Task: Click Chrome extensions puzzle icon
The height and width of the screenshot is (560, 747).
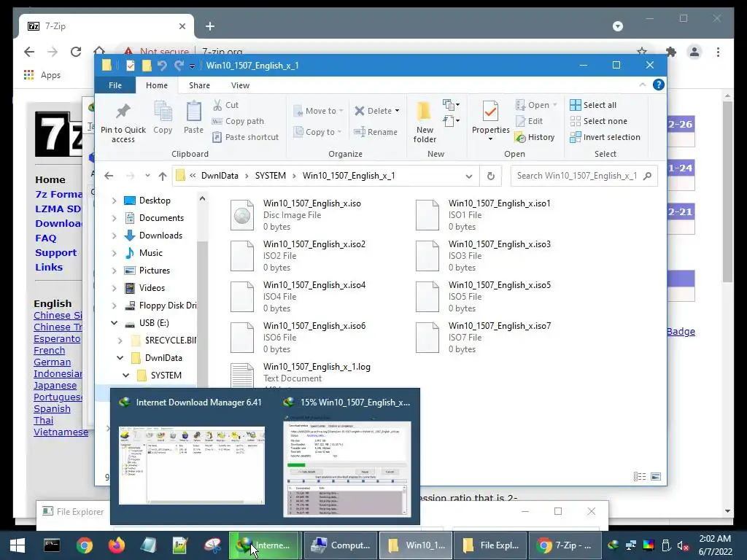Action: point(671,52)
